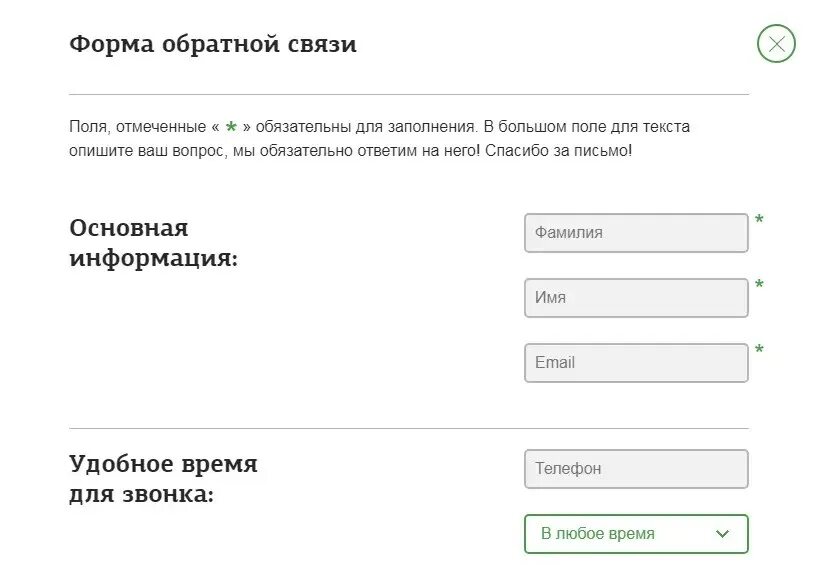Click the «В большом поле для текста» phrase

pyautogui.click(x=586, y=127)
